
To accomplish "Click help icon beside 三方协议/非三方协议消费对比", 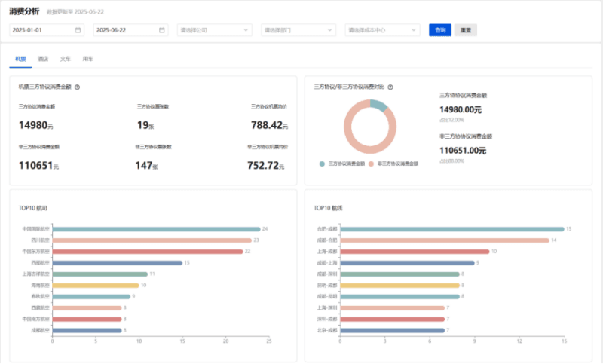I will point(390,87).
